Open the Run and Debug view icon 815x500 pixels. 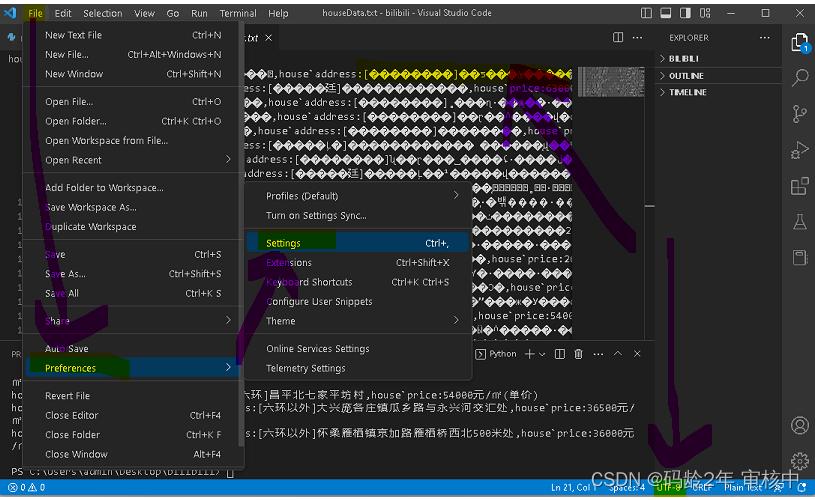(x=799, y=150)
